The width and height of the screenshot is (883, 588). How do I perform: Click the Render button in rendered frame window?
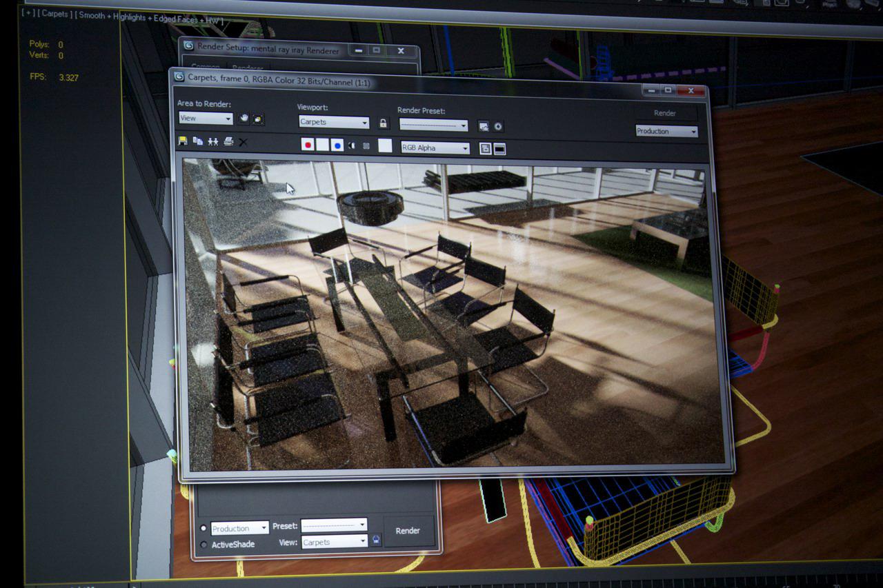(664, 113)
